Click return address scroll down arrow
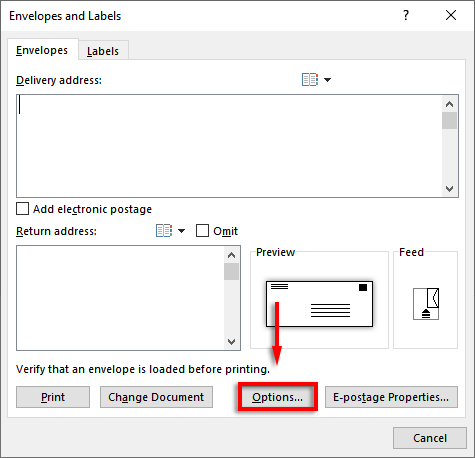This screenshot has height=458, width=475. [231, 341]
